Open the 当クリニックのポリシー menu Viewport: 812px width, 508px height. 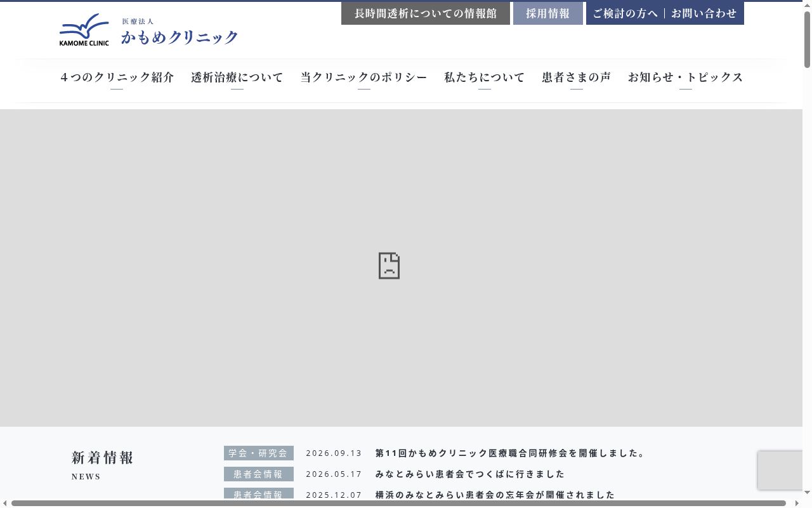(364, 77)
